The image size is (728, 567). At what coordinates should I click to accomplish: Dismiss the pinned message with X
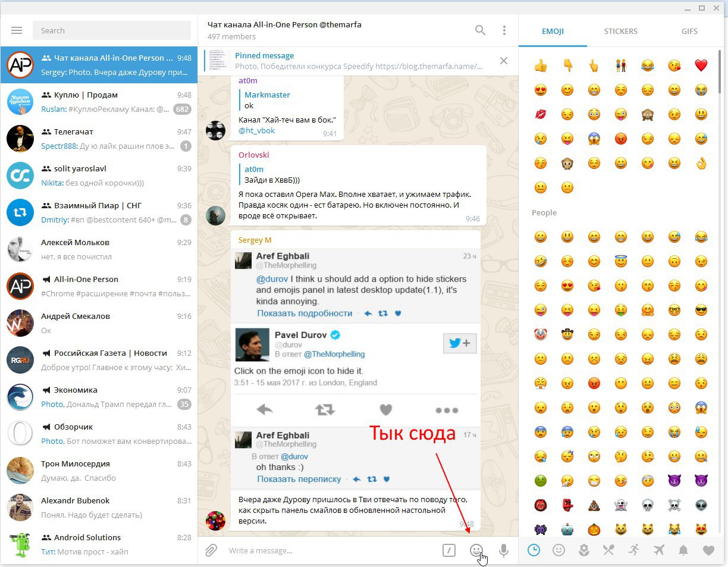click(x=504, y=61)
